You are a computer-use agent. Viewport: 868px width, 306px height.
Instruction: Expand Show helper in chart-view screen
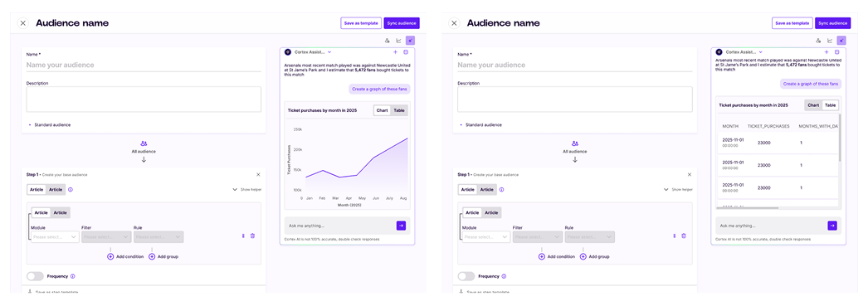(247, 189)
